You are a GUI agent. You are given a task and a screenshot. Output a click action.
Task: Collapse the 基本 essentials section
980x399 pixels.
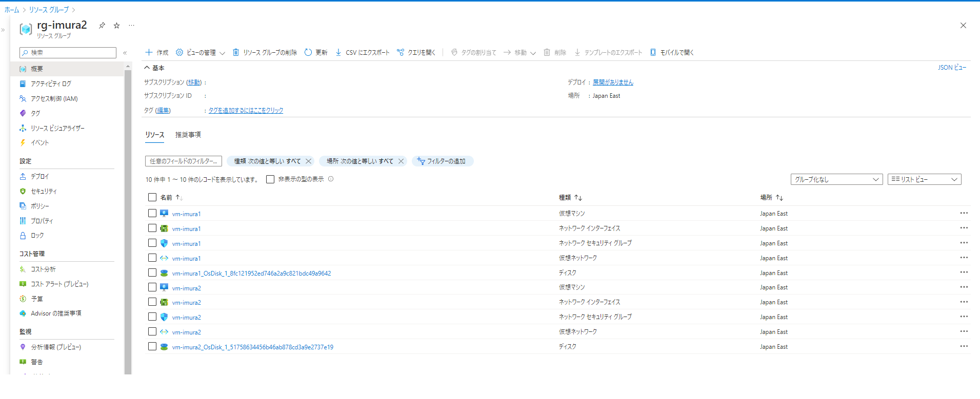(x=154, y=68)
